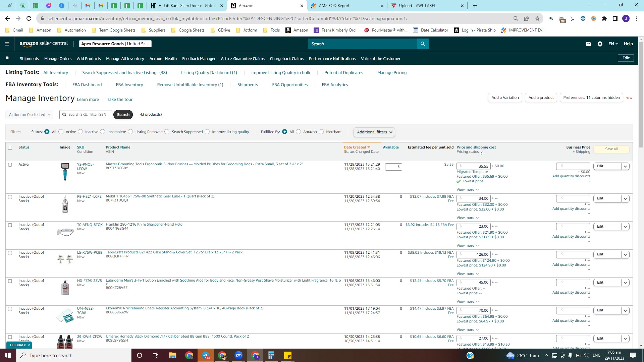The height and width of the screenshot is (362, 644).
Task: Switch to the AMZ EOD Report tab
Action: [347, 6]
